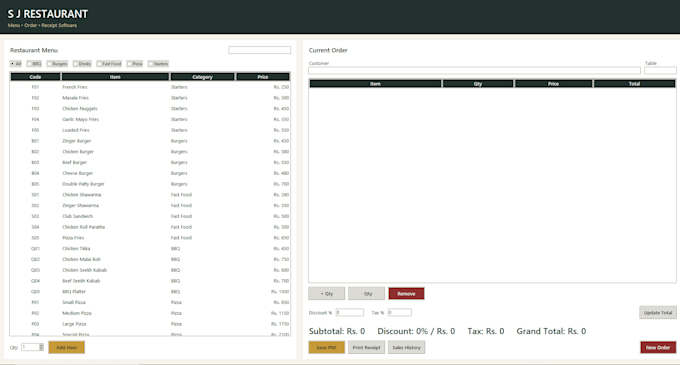This screenshot has height=365, width=680.
Task: Sort menu by Code column header
Action: tap(35, 77)
